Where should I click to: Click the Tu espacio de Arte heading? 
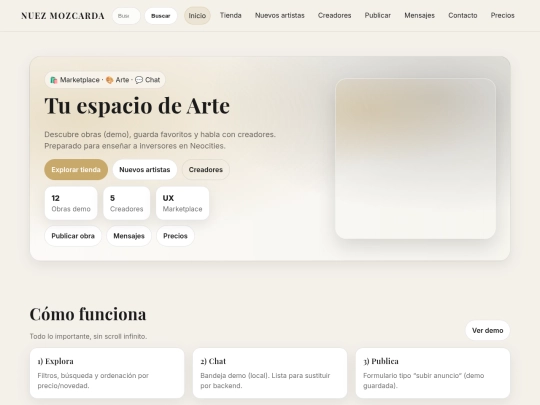pos(137,106)
